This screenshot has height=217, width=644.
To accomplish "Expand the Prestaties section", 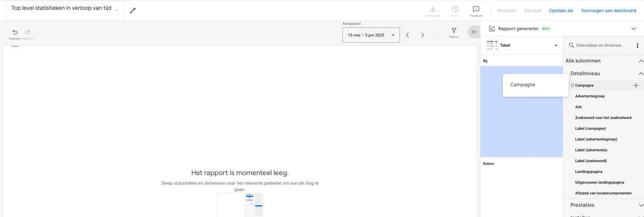I will coord(641,205).
